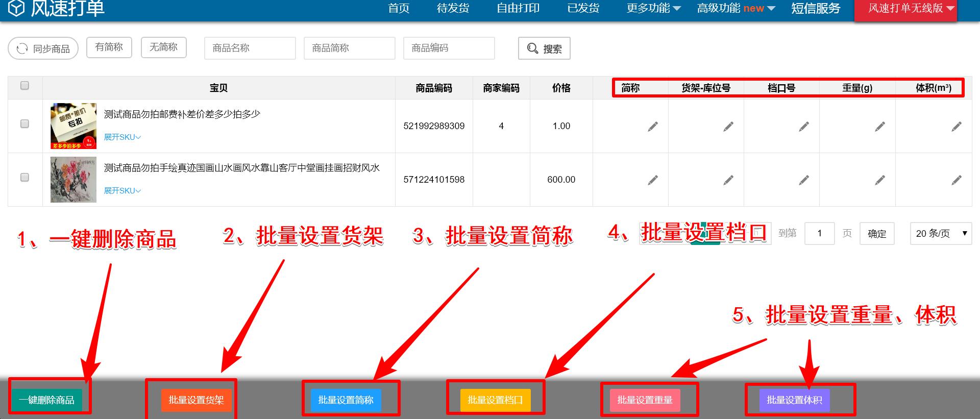The height and width of the screenshot is (419, 980).
Task: Filter by 无简称 button
Action: click(x=163, y=47)
